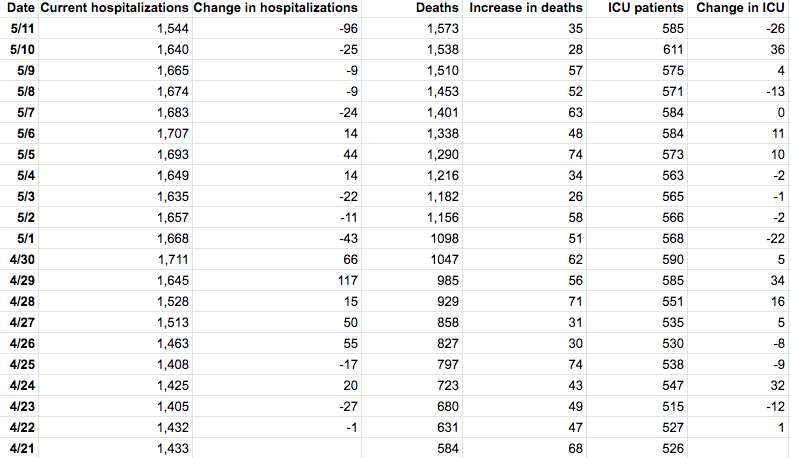The height and width of the screenshot is (458, 791).
Task: Select the deaths value 1,573
Action: (442, 29)
